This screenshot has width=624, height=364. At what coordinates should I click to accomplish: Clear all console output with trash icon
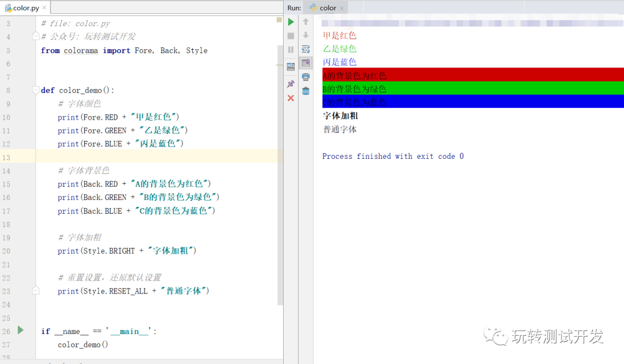(x=306, y=91)
